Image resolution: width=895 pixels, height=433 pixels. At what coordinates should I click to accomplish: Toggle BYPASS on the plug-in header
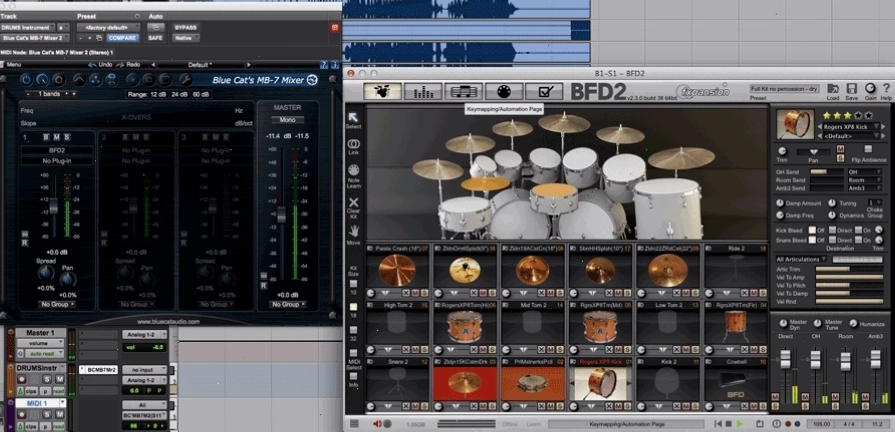coord(185,27)
